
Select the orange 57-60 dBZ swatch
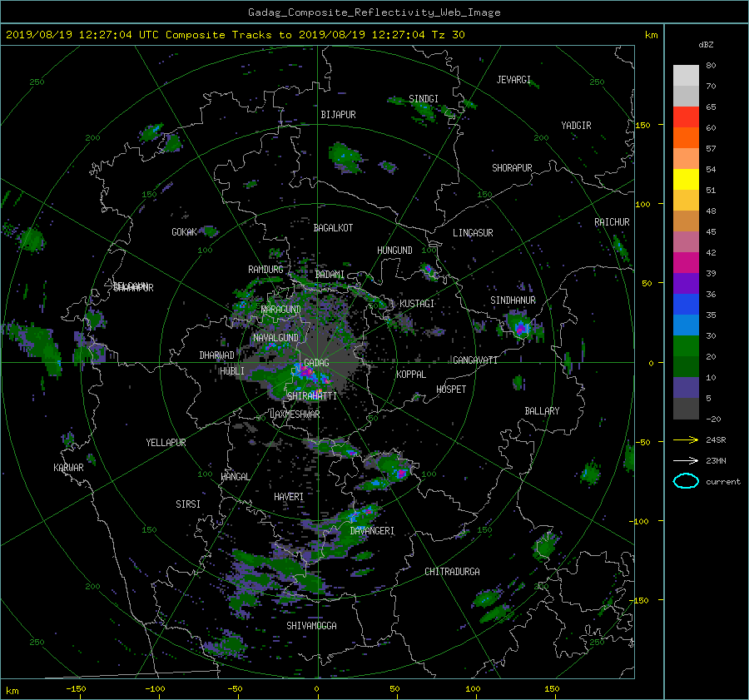(686, 138)
